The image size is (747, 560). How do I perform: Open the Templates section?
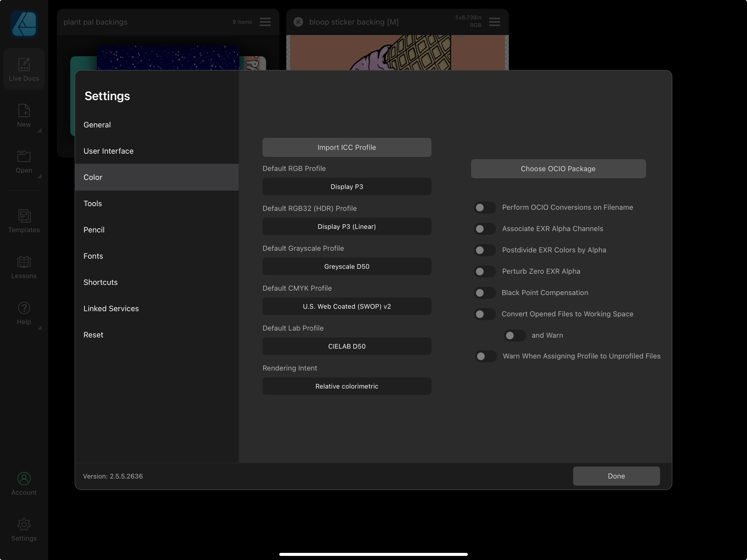pos(24,221)
